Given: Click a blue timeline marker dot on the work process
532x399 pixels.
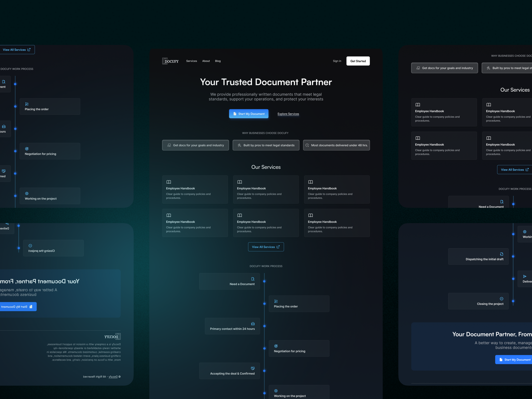Looking at the screenshot, I should coord(264,281).
